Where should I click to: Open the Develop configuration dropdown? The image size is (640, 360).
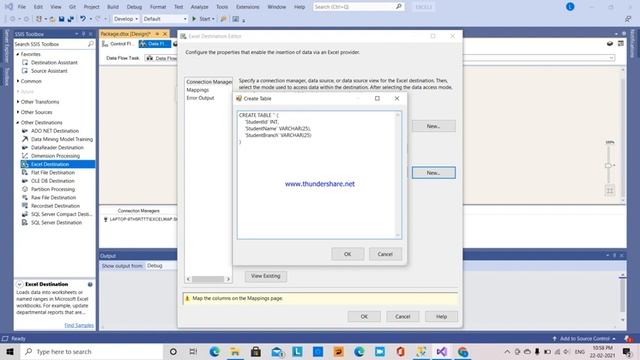[x=126, y=19]
